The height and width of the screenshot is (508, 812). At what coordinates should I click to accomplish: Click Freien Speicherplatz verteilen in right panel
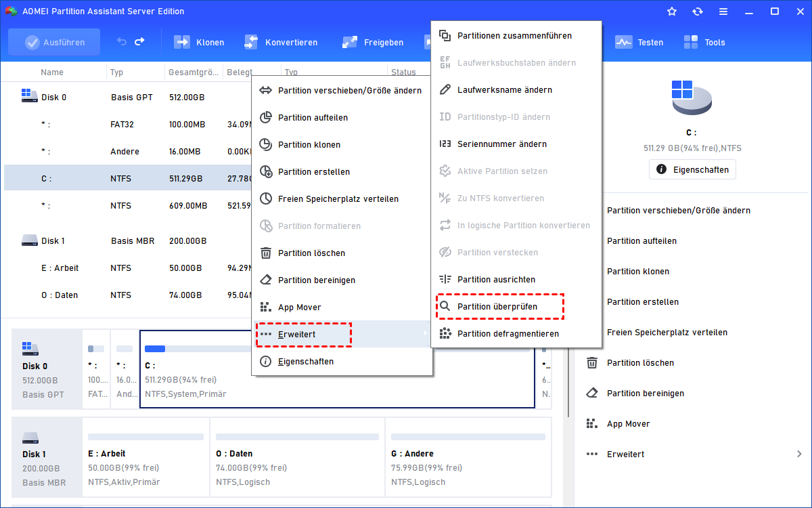coord(667,332)
